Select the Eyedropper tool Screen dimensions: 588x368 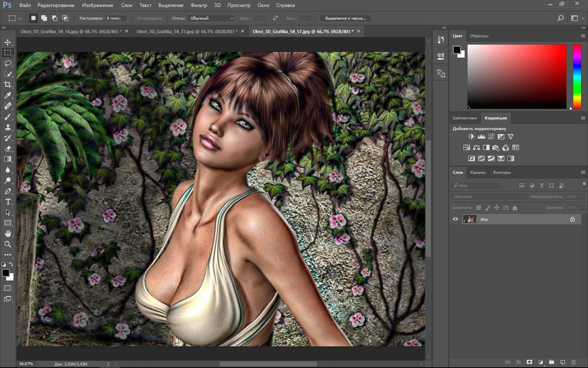click(8, 95)
